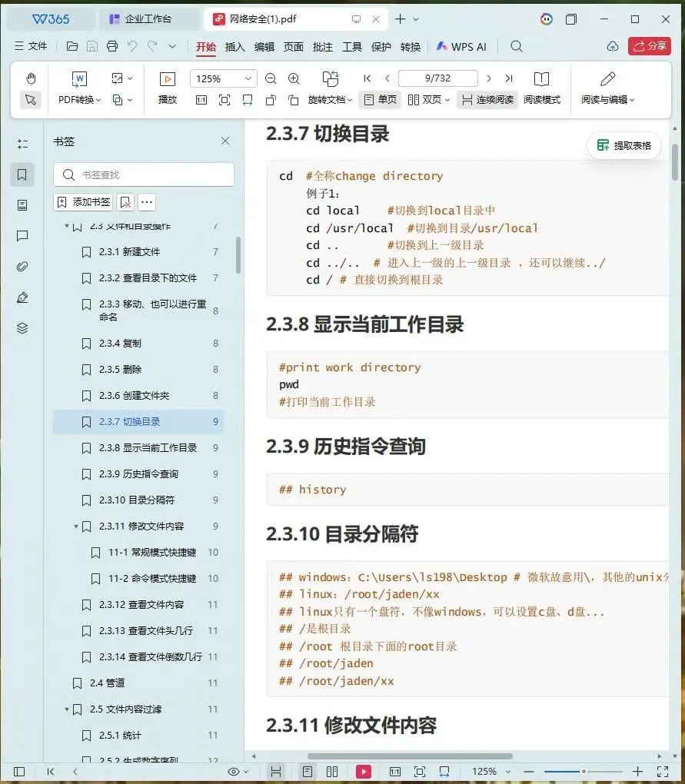Open the folder icon in quick toolbar
The image size is (685, 784).
point(72,46)
